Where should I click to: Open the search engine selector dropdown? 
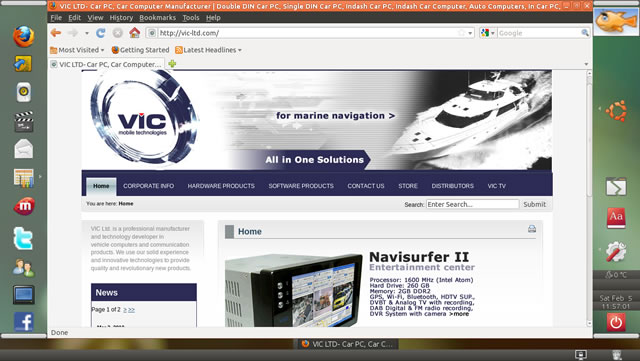tap(488, 33)
